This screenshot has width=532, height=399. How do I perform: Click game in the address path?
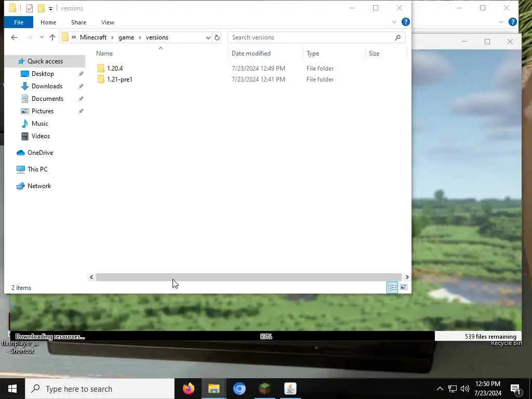point(126,37)
